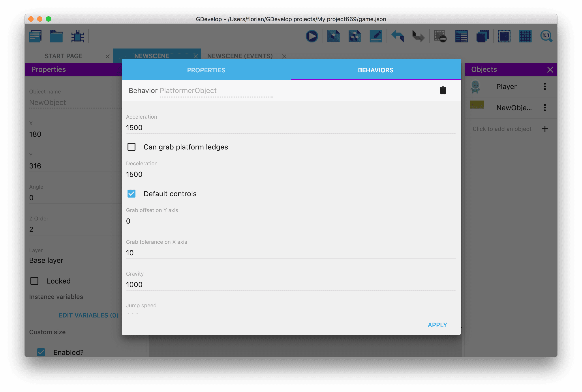Switch to the Properties dialog tab
Image resolution: width=582 pixels, height=392 pixels.
click(x=206, y=70)
